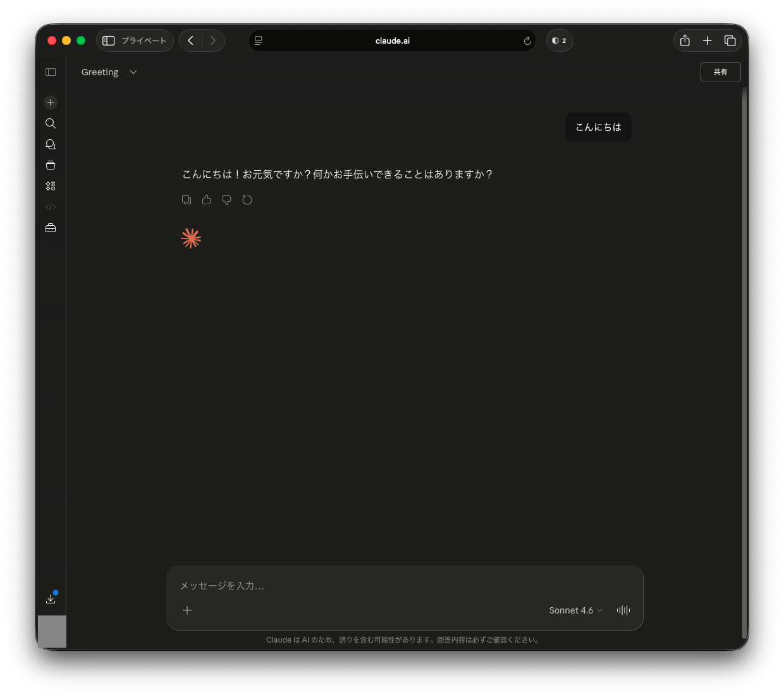
Task: Toggle Safari sidebar next to プライベート
Action: pos(109,40)
